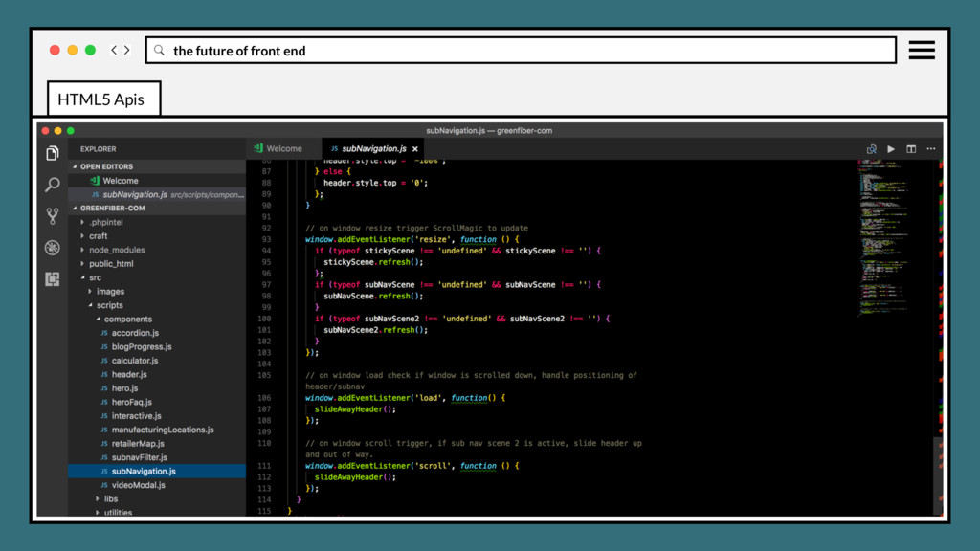Click the run play icon in editor toolbar
The image size is (980, 551).
tap(891, 148)
